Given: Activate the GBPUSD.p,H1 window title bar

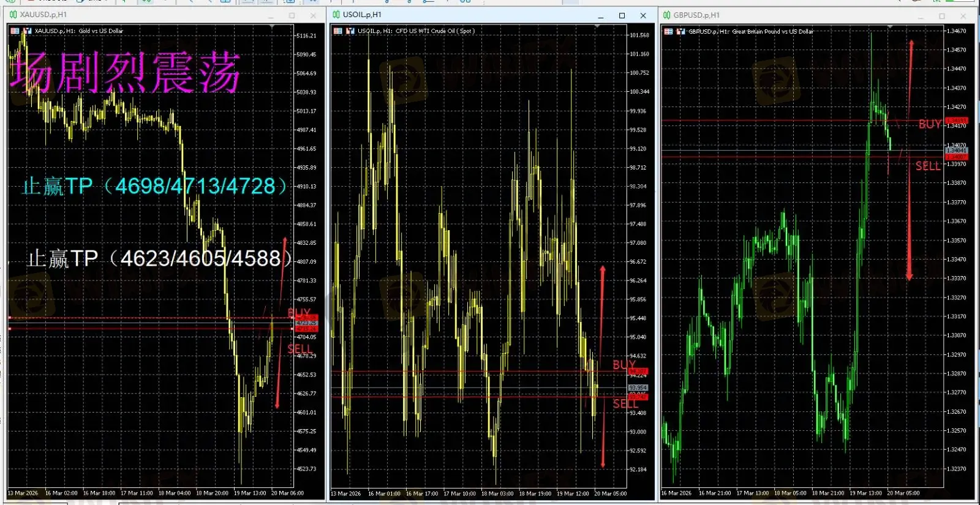Looking at the screenshot, I should (796, 15).
